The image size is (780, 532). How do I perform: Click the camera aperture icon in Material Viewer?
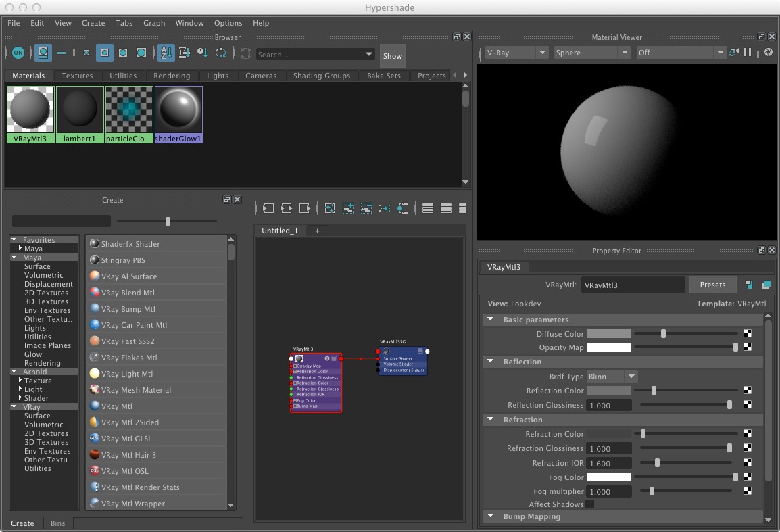768,52
